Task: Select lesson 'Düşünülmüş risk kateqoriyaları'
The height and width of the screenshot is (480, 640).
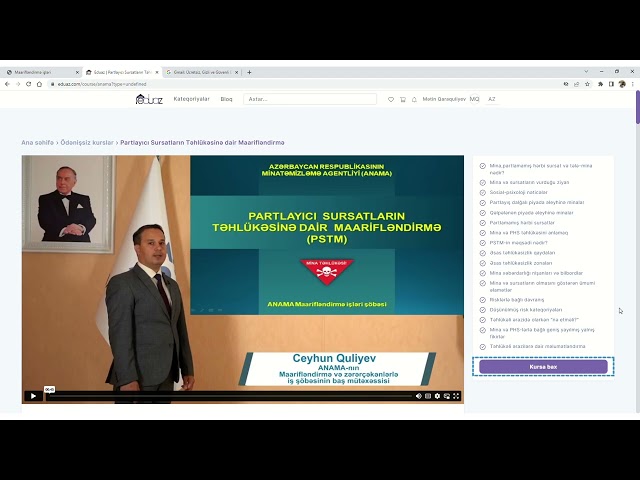Action: click(x=526, y=310)
